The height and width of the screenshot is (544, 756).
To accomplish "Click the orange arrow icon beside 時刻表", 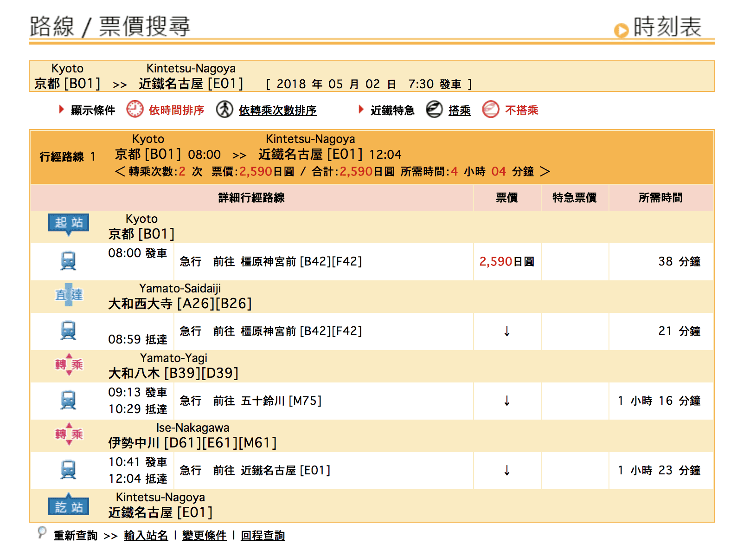I will tap(621, 31).
